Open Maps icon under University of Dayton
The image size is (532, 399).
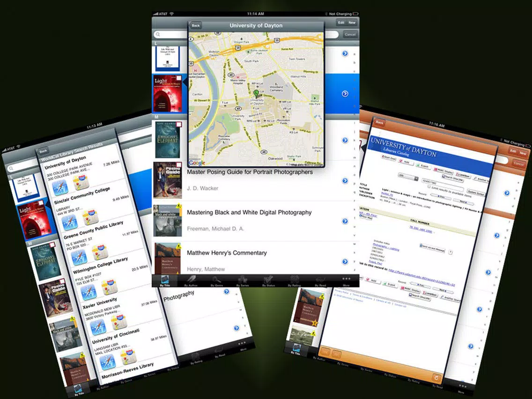(81, 182)
